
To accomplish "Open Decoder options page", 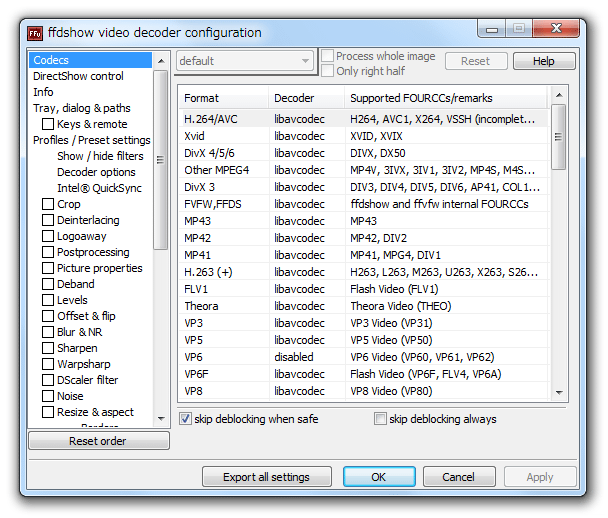I will 96,172.
